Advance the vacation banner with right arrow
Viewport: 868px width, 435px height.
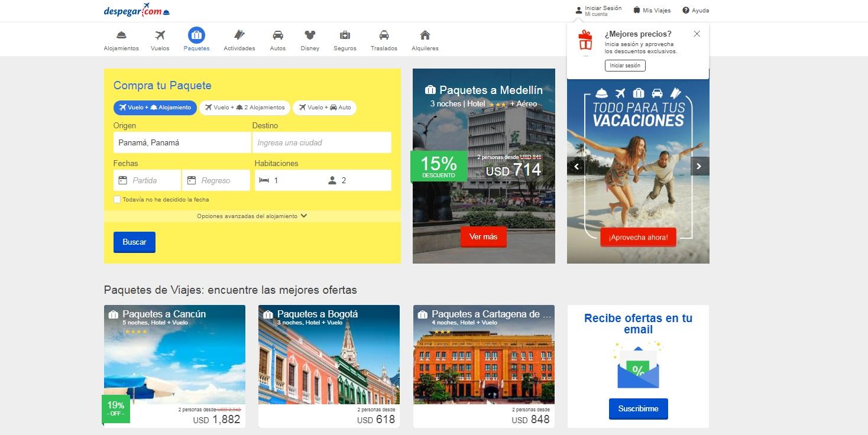[699, 167]
